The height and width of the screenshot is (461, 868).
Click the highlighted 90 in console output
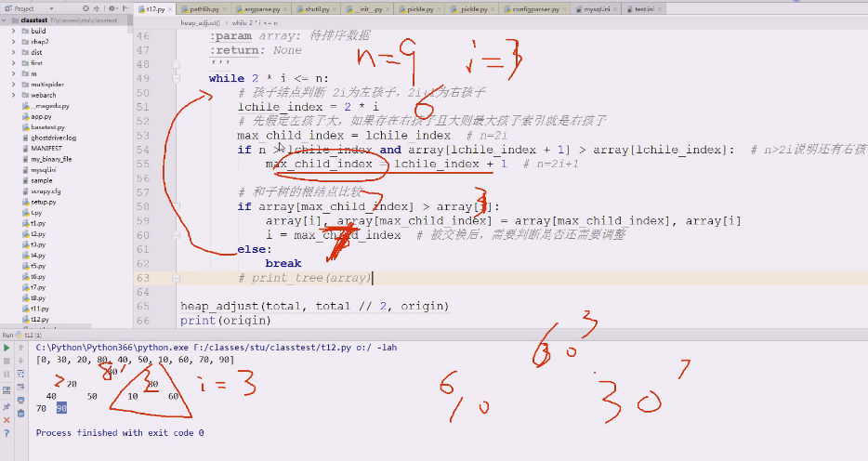[x=61, y=408]
